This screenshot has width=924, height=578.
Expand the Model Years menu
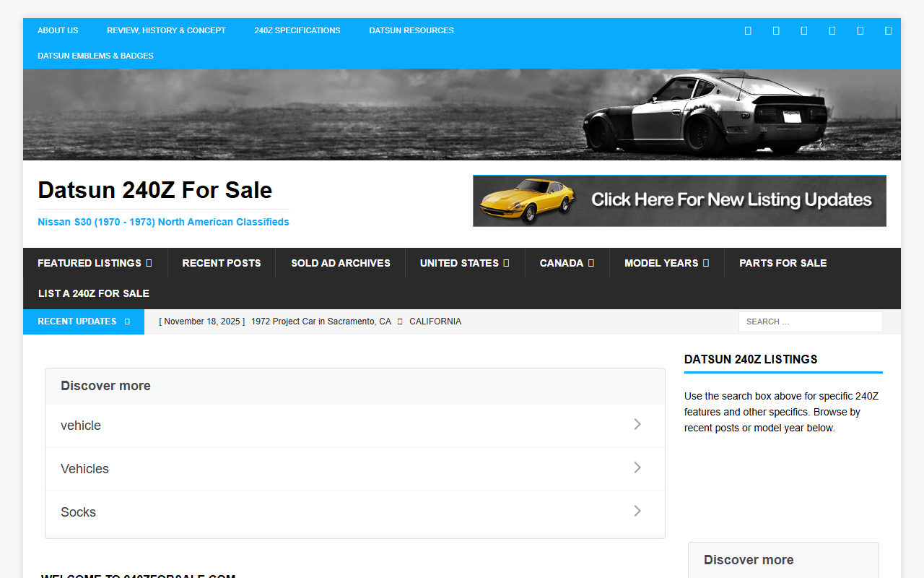coord(666,263)
